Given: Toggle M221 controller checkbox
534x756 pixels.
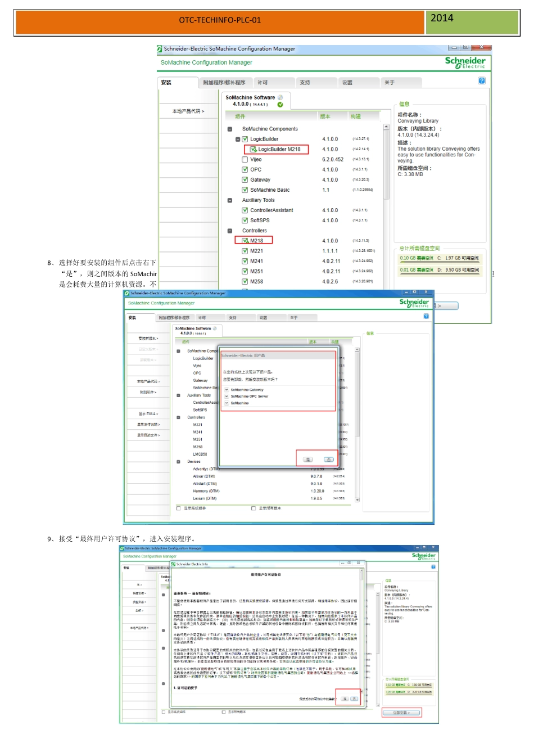Looking at the screenshot, I should (x=245, y=251).
